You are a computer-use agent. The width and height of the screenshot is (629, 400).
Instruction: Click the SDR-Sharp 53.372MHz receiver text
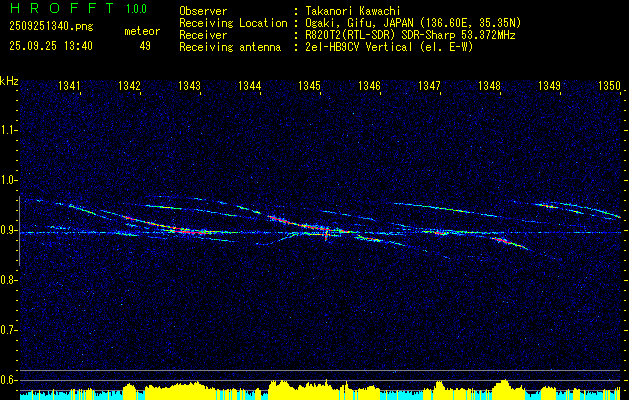[459, 35]
